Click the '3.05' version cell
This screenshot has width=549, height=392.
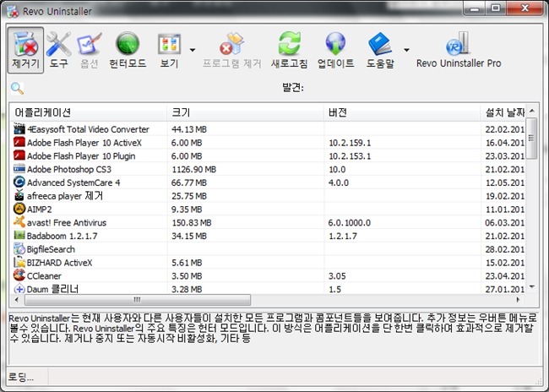[337, 275]
